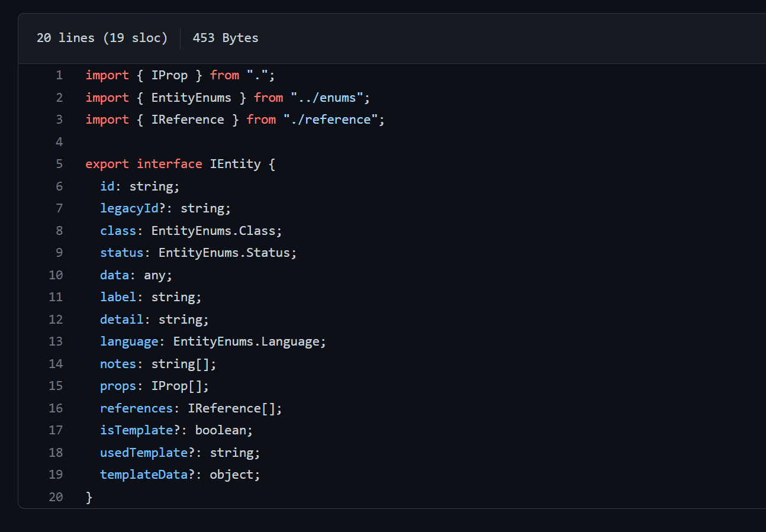Select line number 7
The image size is (766, 532).
click(59, 208)
